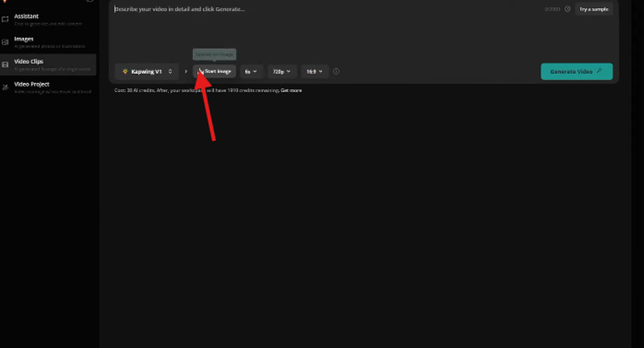Screen dimensions: 644x348
Task: Click the Generate Video button
Action: coord(576,71)
